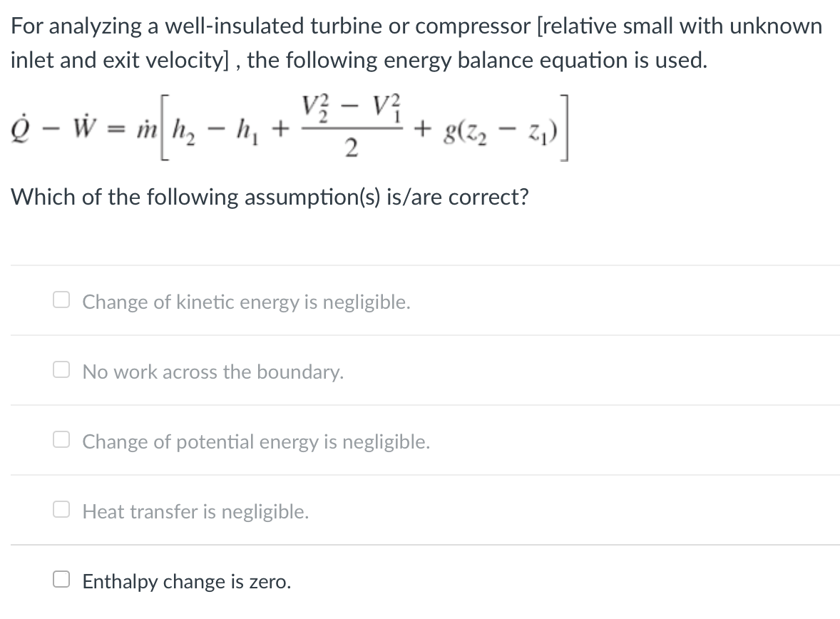Check 'Enthalpy change is zero'
The height and width of the screenshot is (619, 840).
click(61, 579)
